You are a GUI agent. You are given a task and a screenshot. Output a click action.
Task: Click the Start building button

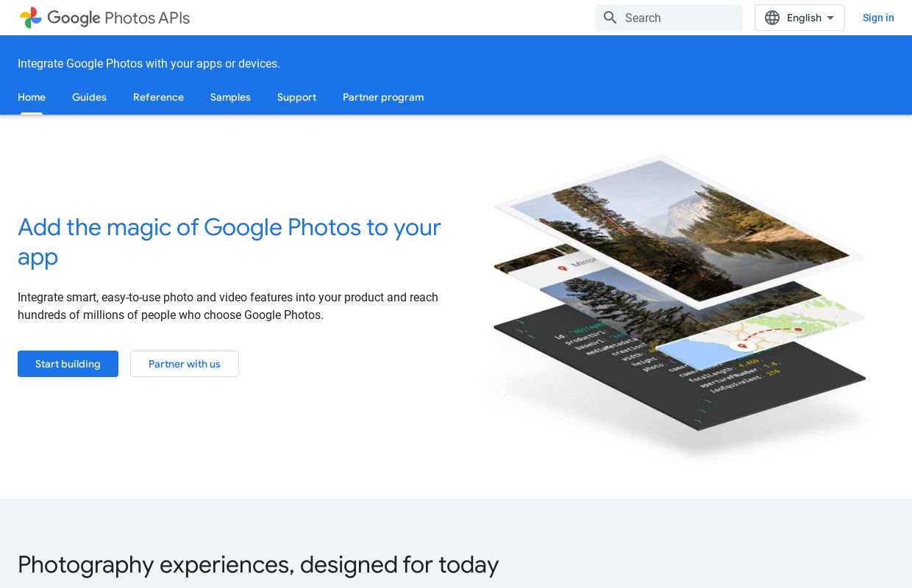(68, 364)
